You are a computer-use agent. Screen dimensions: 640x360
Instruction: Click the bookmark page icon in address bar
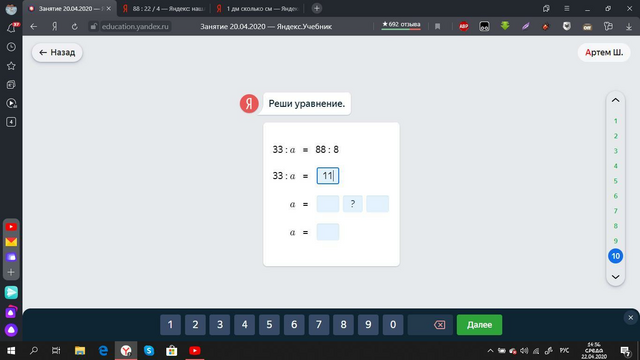[438, 27]
